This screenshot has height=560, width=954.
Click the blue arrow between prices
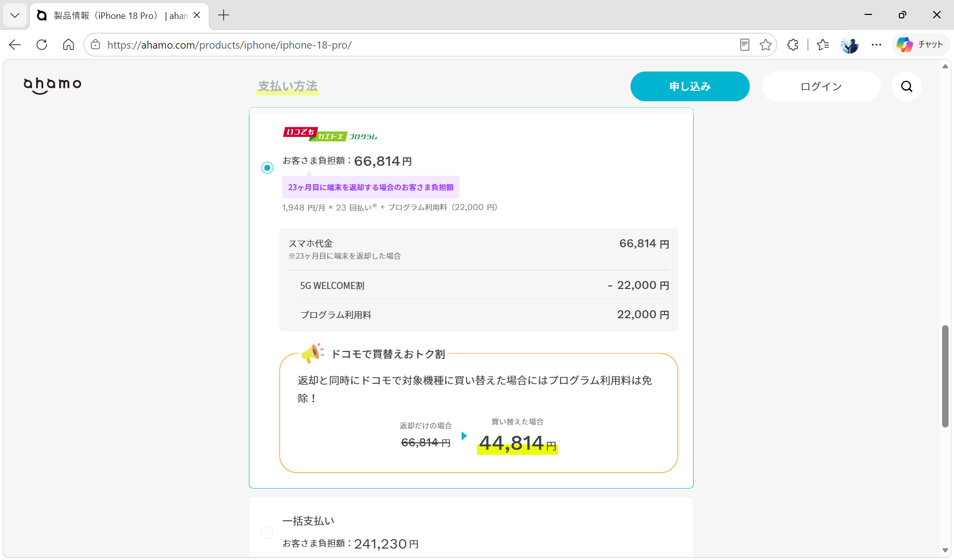pyautogui.click(x=464, y=436)
